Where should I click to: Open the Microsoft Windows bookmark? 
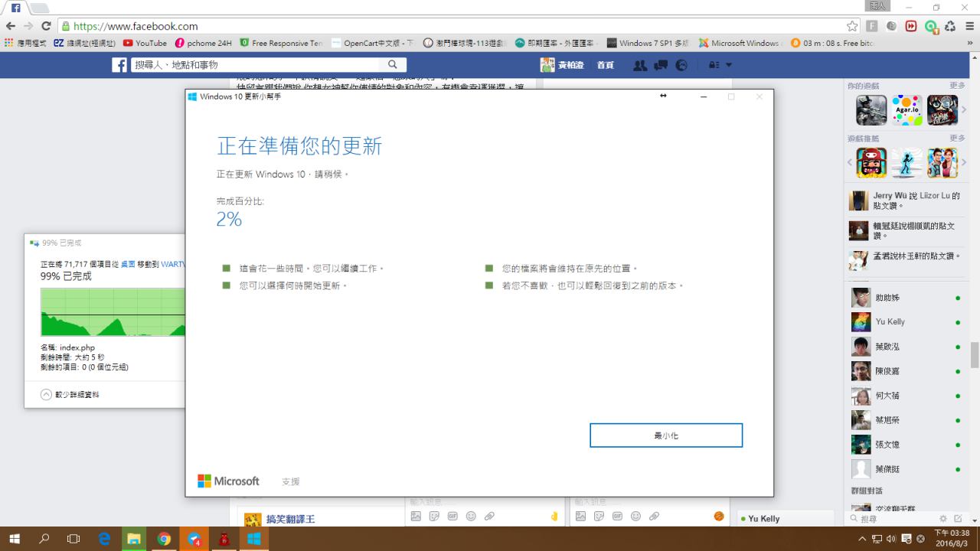[739, 43]
